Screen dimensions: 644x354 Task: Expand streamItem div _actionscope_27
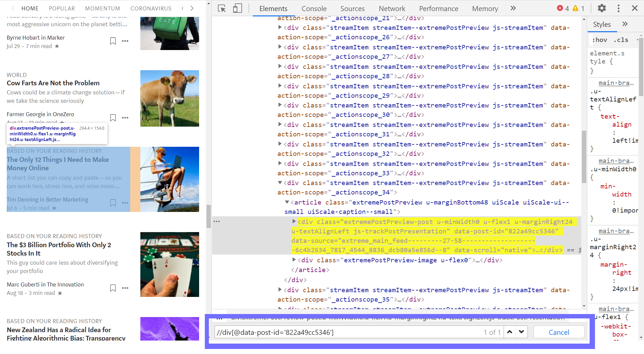coord(280,47)
